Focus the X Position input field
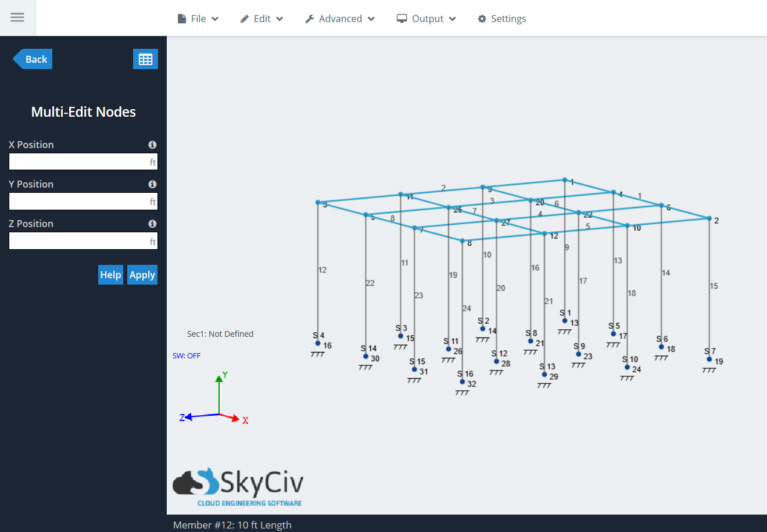 coord(83,161)
